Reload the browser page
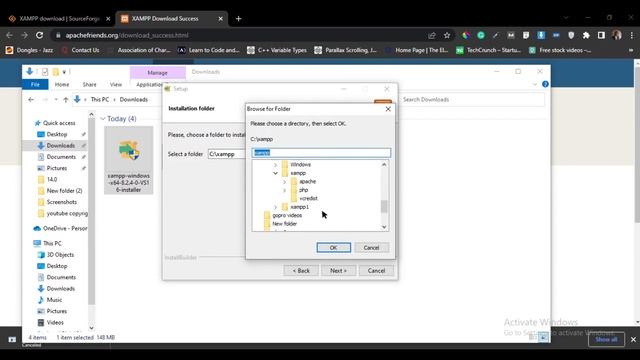 [40, 36]
